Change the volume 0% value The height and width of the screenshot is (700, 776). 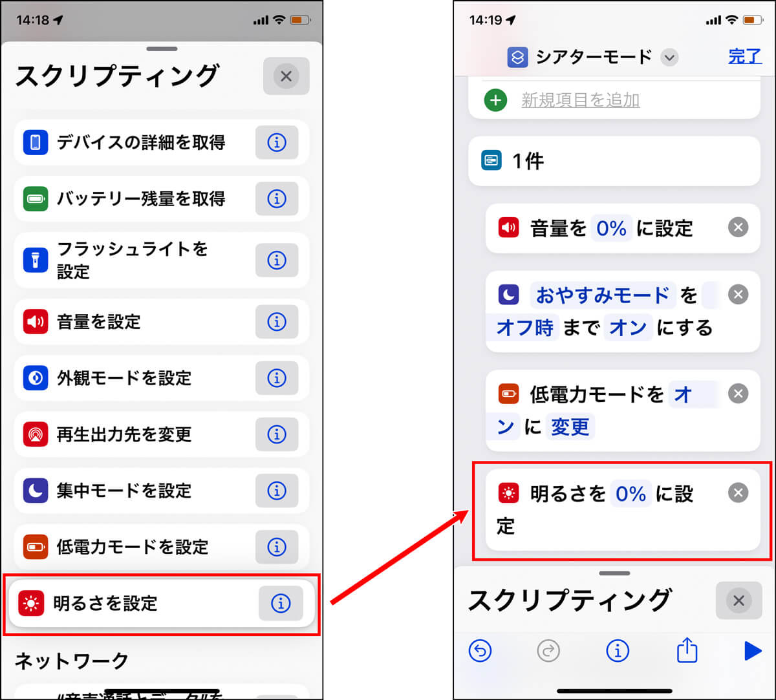point(611,228)
